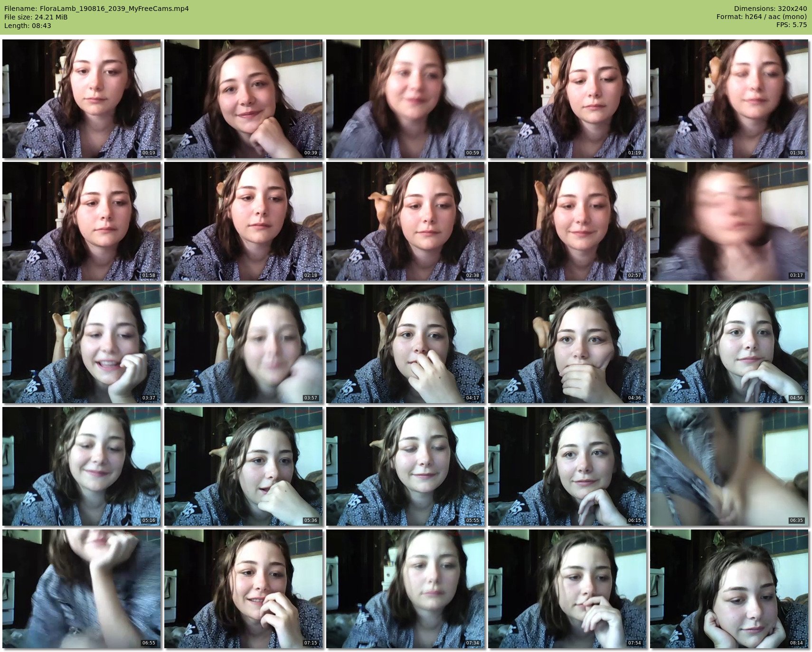Click the thumbnail stamped 04:56
This screenshot has height=652, width=812.
click(729, 344)
